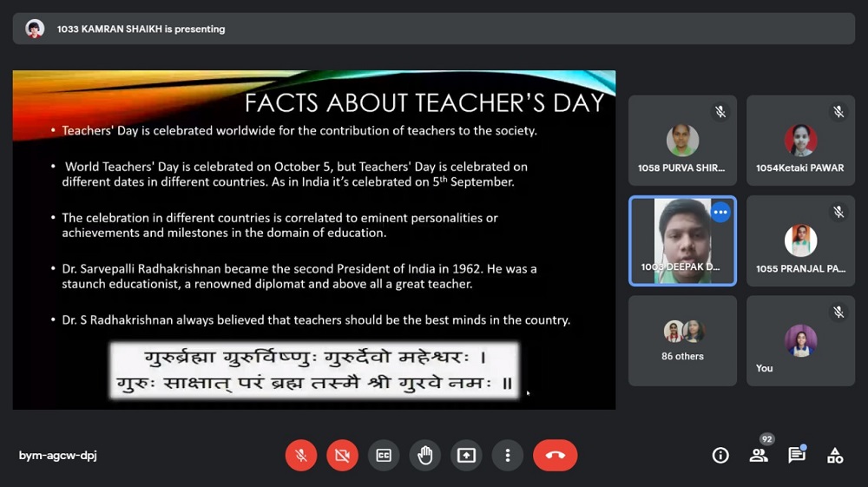The width and height of the screenshot is (868, 487).
Task: Click the PRANJAL PA participant tile
Action: pyautogui.click(x=800, y=241)
